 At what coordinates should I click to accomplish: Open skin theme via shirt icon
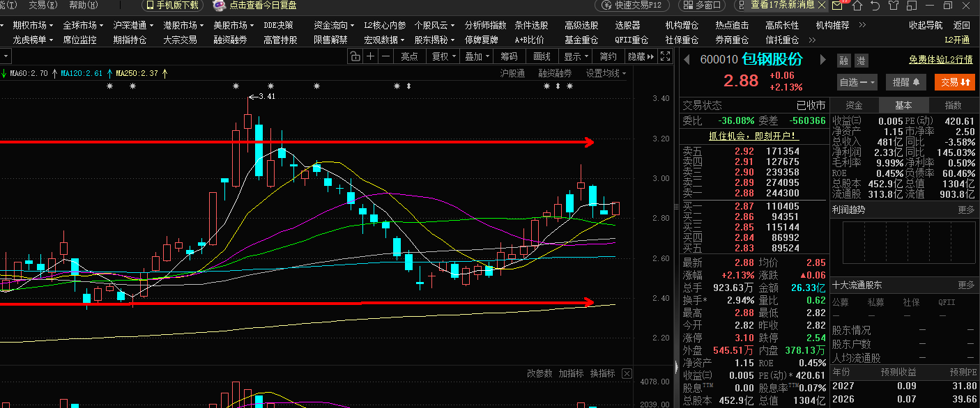(x=894, y=6)
